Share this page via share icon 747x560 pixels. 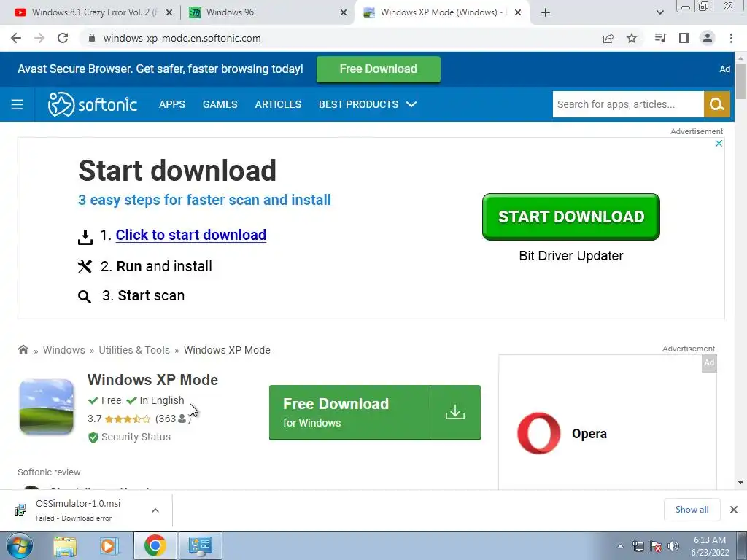point(608,38)
